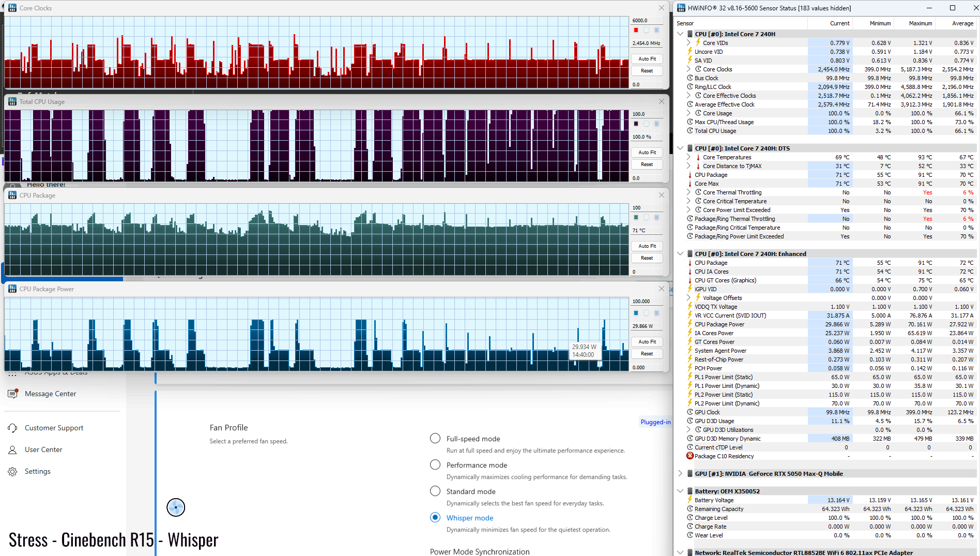Image resolution: width=980 pixels, height=556 pixels.
Task: Close the Total CPU Usage graph window
Action: 662,102
